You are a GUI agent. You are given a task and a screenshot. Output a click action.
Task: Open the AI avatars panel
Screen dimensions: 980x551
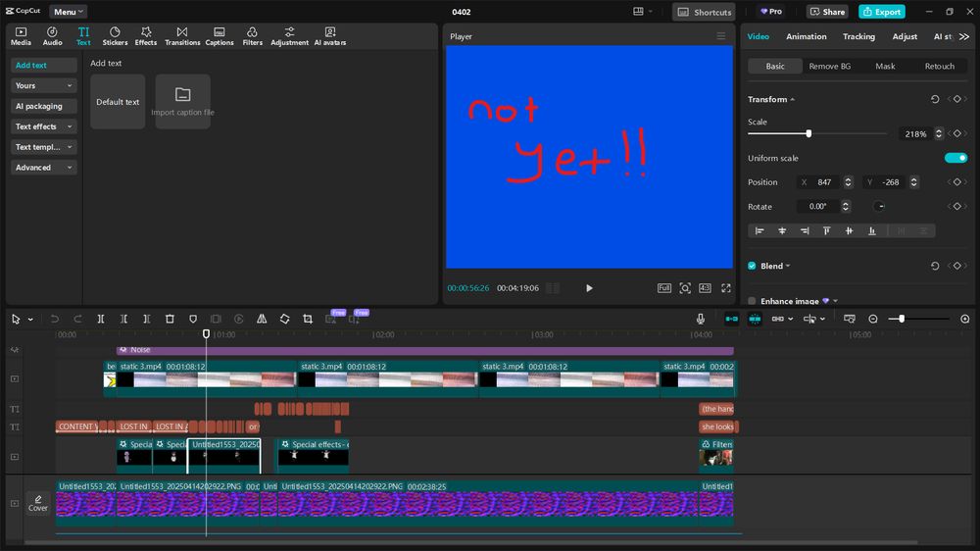point(330,36)
